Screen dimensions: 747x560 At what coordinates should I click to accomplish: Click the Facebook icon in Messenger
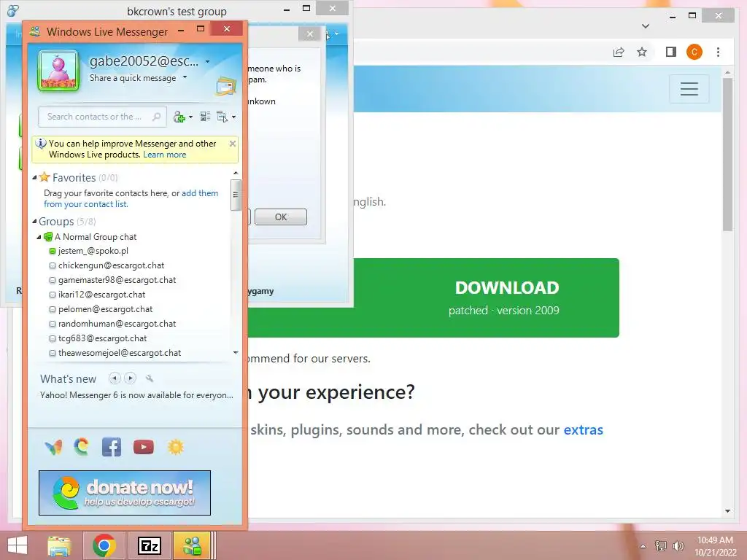(x=112, y=447)
